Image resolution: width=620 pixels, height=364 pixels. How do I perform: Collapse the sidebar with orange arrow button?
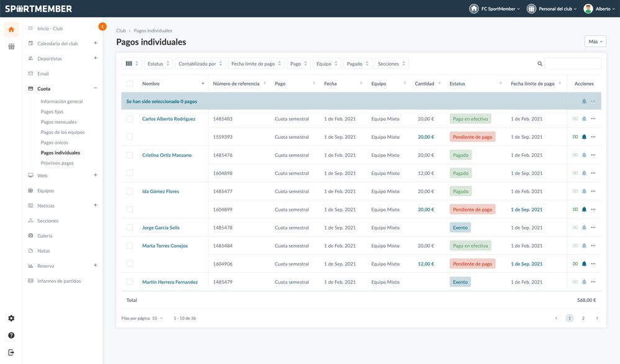click(102, 27)
